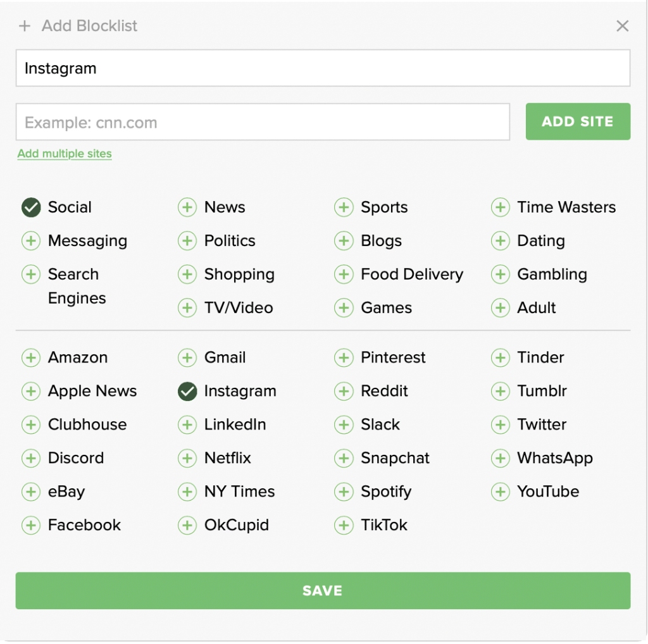This screenshot has width=648, height=644.
Task: Add the Dating category
Action: [x=501, y=240]
